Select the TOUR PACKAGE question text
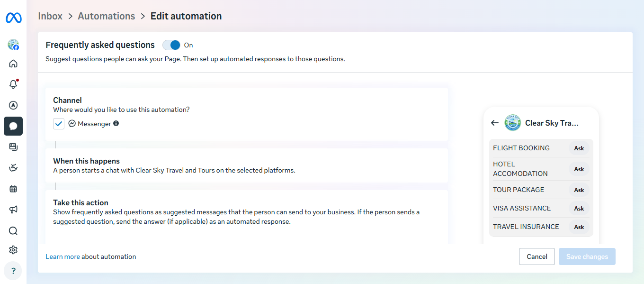 (x=519, y=190)
